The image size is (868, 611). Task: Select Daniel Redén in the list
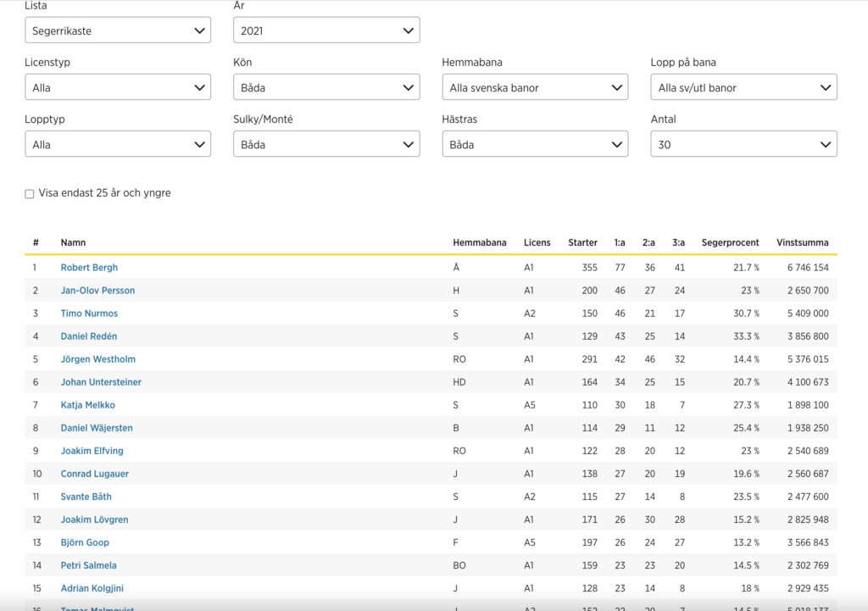[89, 336]
